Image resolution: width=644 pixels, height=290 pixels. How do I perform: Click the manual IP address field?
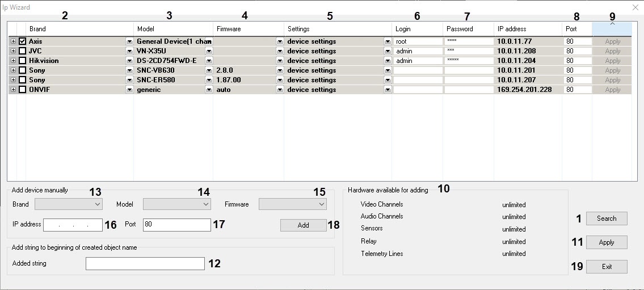[73, 225]
